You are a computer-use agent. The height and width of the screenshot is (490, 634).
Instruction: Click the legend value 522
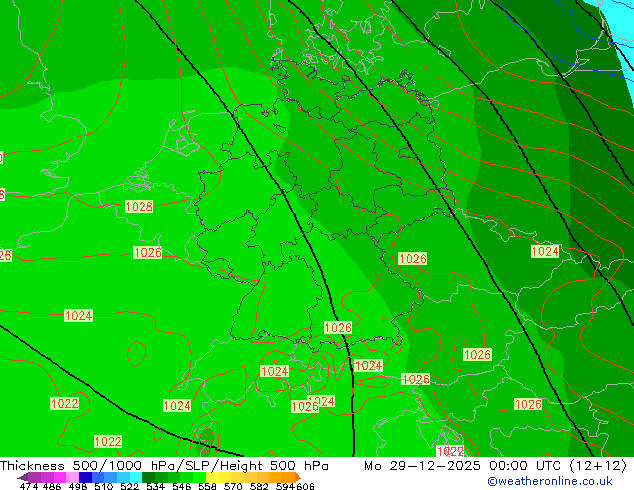coord(129,486)
